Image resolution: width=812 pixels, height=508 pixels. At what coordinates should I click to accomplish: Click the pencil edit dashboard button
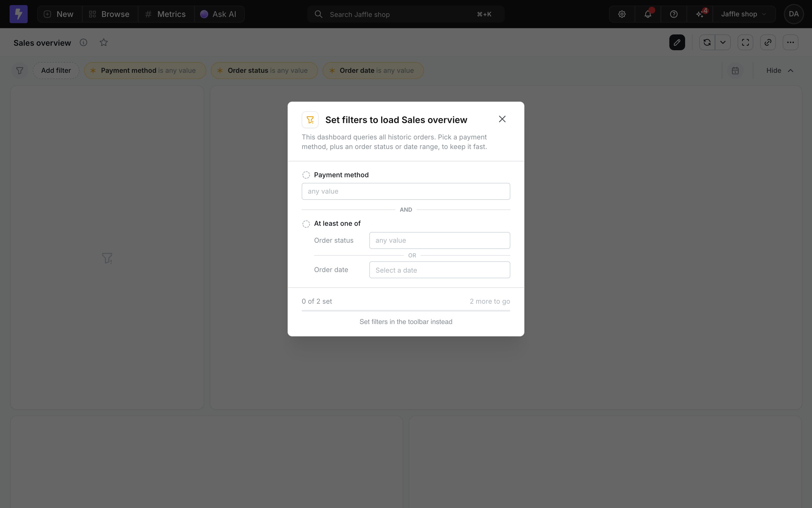coord(677,42)
